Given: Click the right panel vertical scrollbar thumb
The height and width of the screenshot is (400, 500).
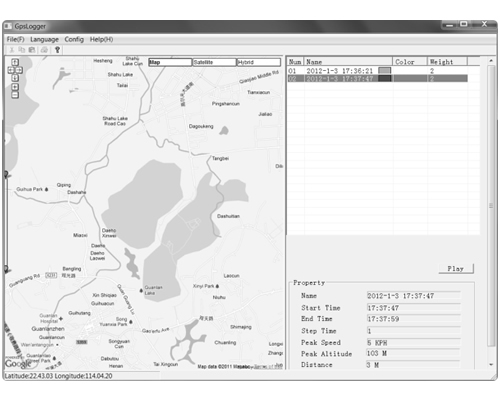Looking at the screenshot, I should tap(491, 205).
